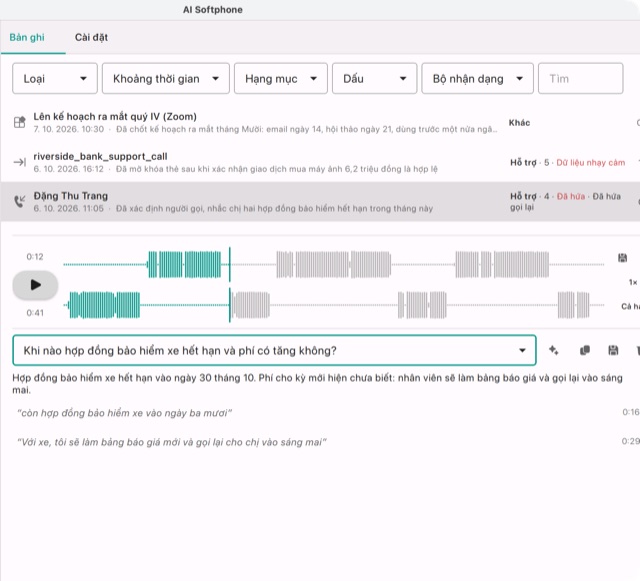Click the 0:12 elapsed time label
The height and width of the screenshot is (581, 640).
coord(35,257)
